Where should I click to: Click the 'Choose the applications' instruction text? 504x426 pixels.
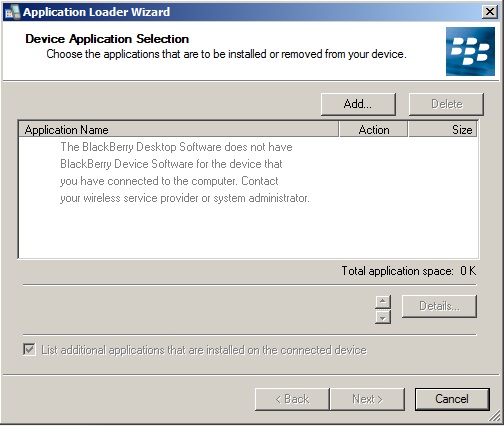pos(226,54)
